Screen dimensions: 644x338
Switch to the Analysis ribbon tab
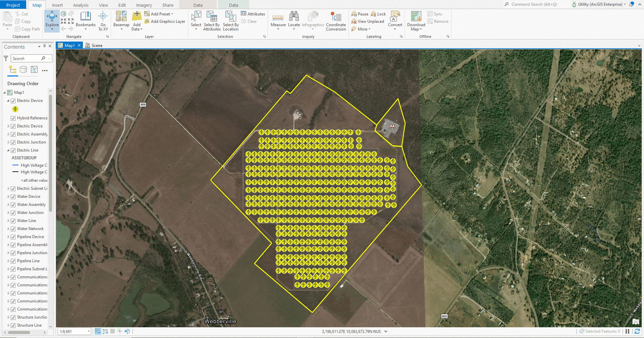[x=80, y=5]
